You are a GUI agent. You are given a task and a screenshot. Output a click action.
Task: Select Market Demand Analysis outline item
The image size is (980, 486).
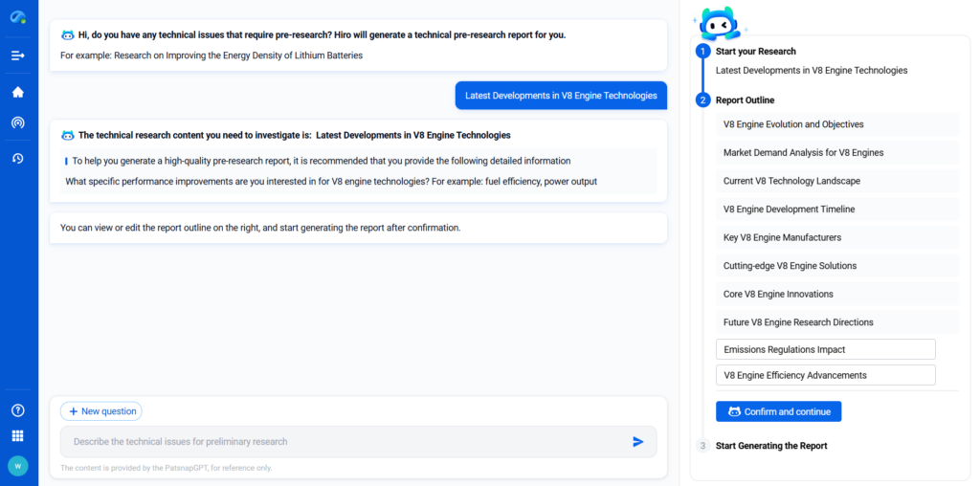click(836, 153)
